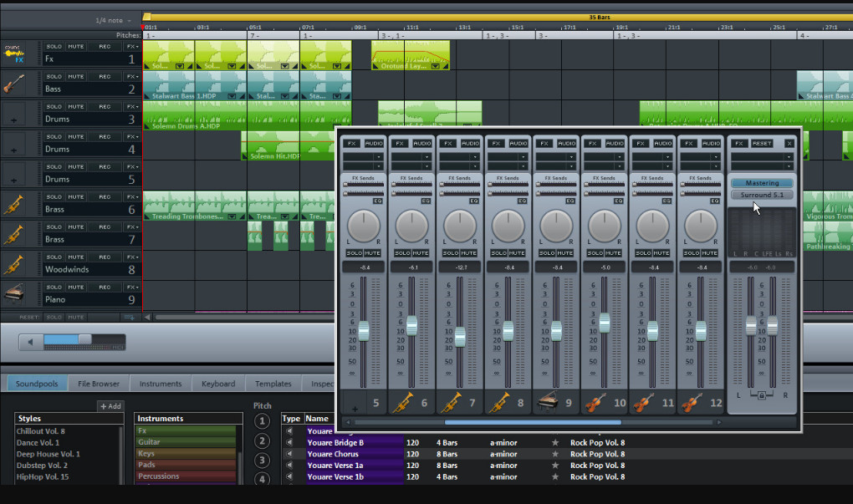Click mixer channel 9 piano icon
The height and width of the screenshot is (504, 853).
547,402
